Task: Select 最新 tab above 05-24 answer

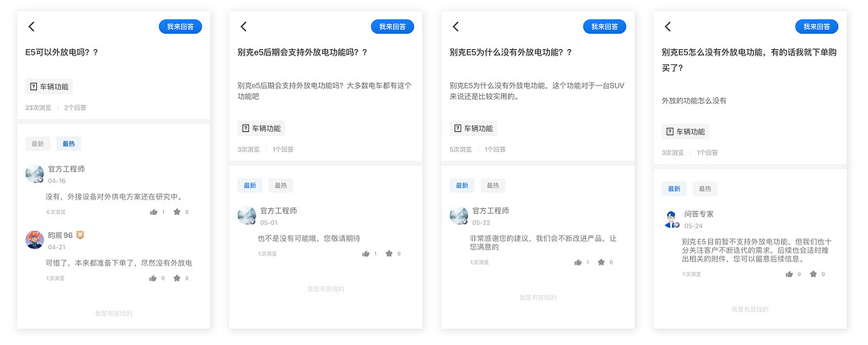Action: click(x=674, y=189)
